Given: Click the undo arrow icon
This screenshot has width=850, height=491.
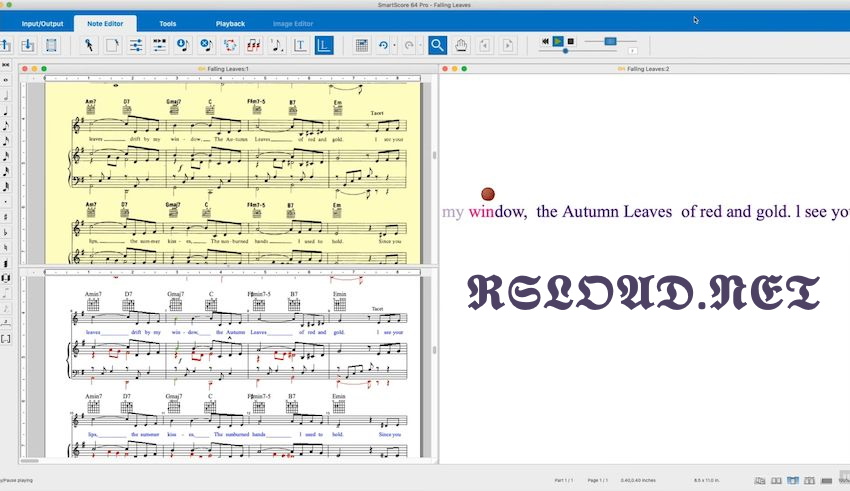Looking at the screenshot, I should pos(383,45).
